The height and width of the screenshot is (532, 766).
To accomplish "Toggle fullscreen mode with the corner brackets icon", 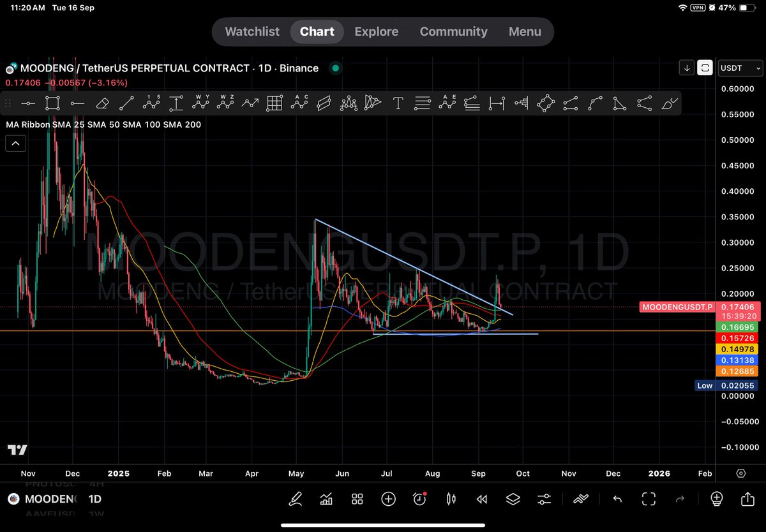I will (x=649, y=499).
